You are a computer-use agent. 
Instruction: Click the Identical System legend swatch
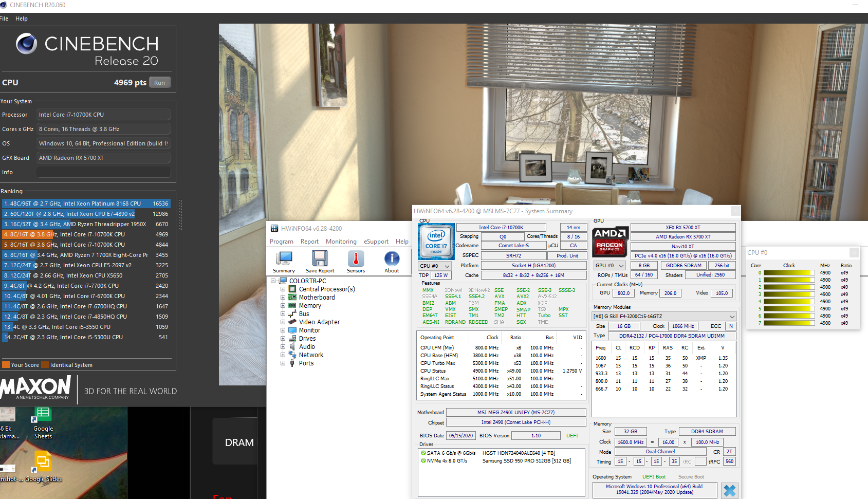(x=45, y=365)
